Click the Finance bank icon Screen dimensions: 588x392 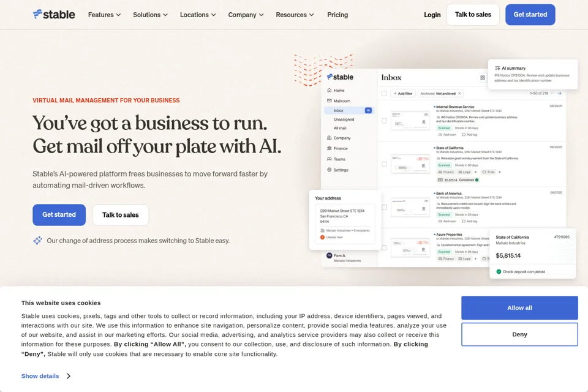pyautogui.click(x=330, y=148)
